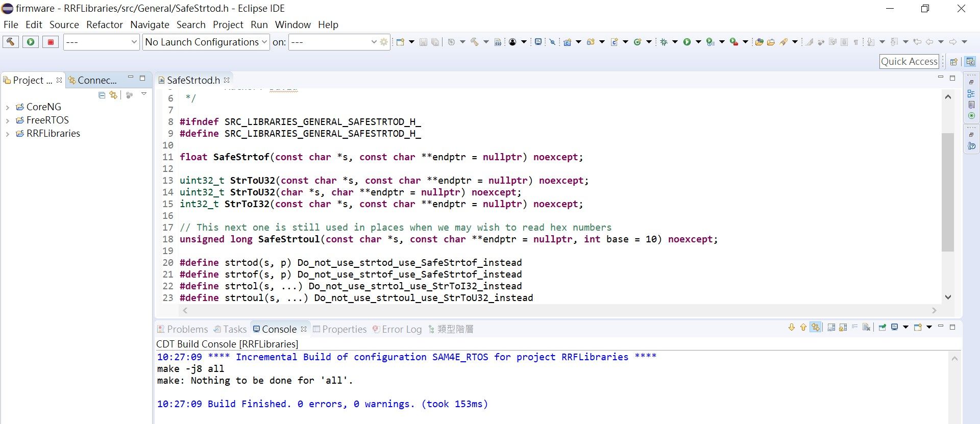This screenshot has width=980, height=424.
Task: Close the SafeStrtod.h editor tab
Action: coord(227,80)
